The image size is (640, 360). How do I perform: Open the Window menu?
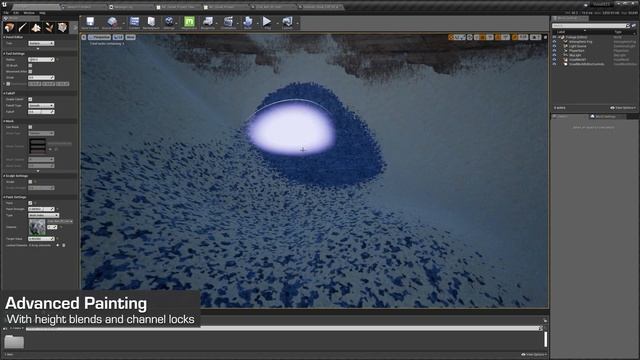tap(29, 13)
